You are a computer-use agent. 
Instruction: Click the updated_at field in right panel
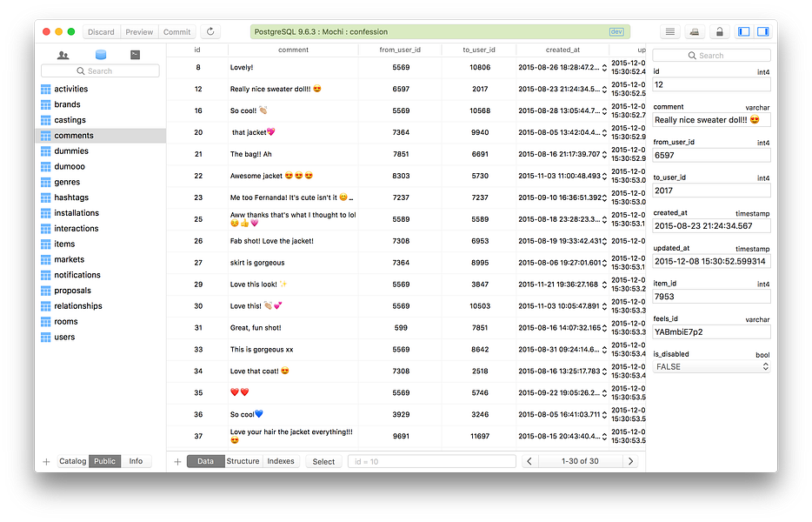tap(711, 261)
